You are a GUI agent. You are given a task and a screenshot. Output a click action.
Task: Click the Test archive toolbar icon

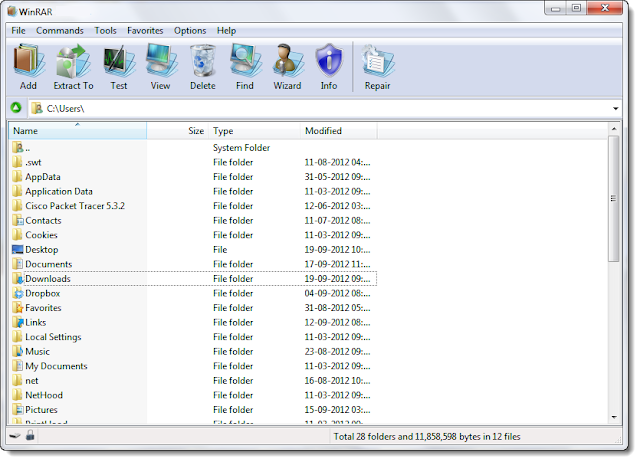point(119,62)
